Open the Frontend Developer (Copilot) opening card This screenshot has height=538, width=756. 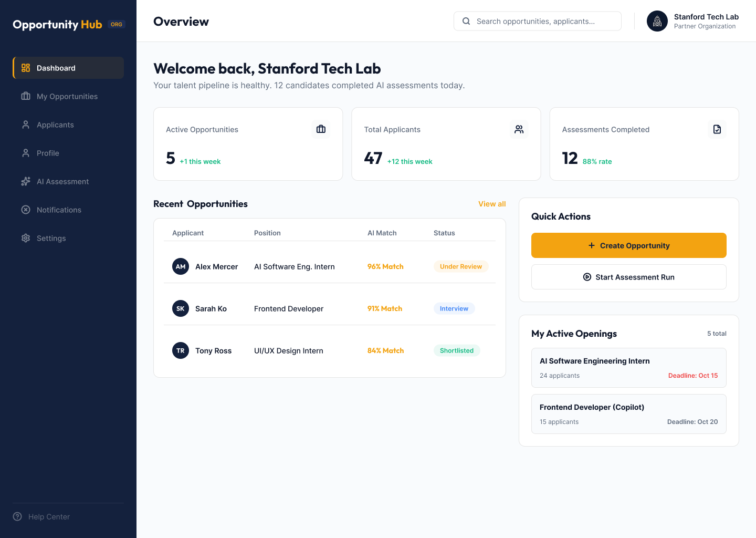pos(629,414)
